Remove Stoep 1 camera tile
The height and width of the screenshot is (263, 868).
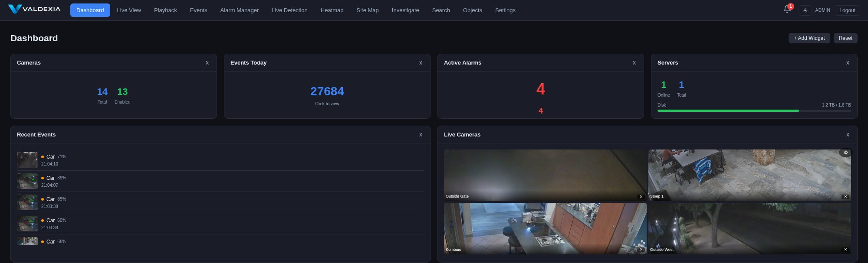tap(845, 197)
